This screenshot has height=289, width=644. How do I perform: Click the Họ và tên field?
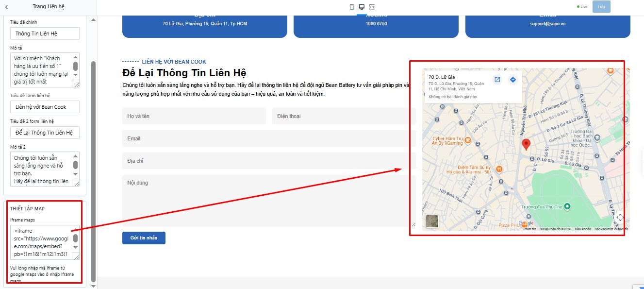pos(194,116)
